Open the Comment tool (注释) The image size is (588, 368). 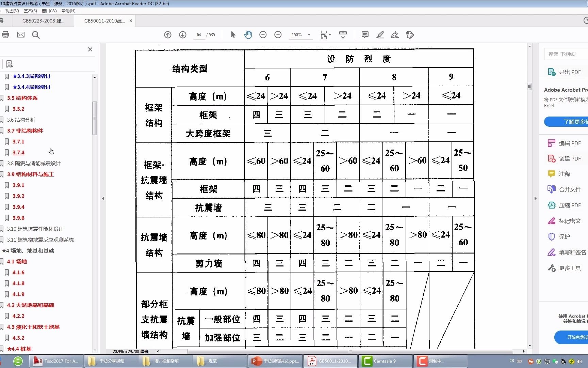pyautogui.click(x=559, y=174)
